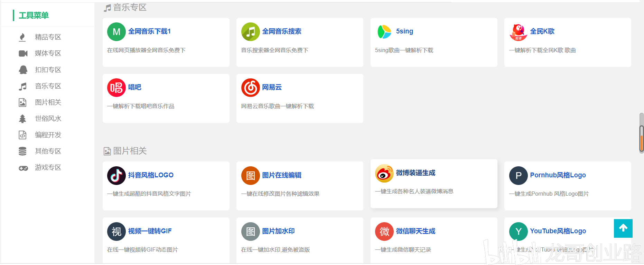
Task: Open 媒体专区 from the tool menu
Action: coord(48,53)
